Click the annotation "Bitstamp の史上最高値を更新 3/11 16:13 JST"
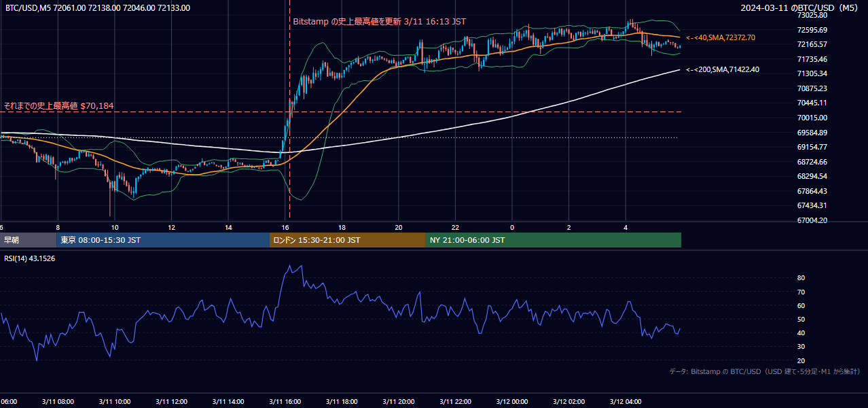 (x=380, y=22)
